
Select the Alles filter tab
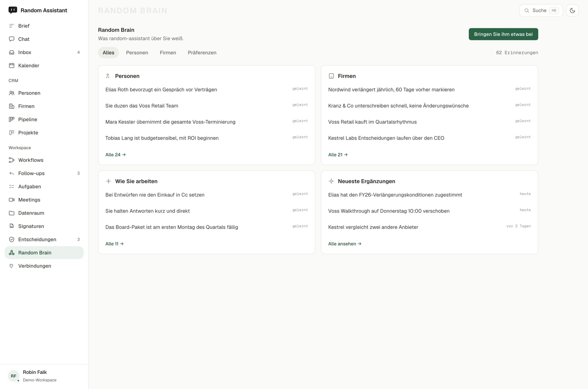[108, 53]
